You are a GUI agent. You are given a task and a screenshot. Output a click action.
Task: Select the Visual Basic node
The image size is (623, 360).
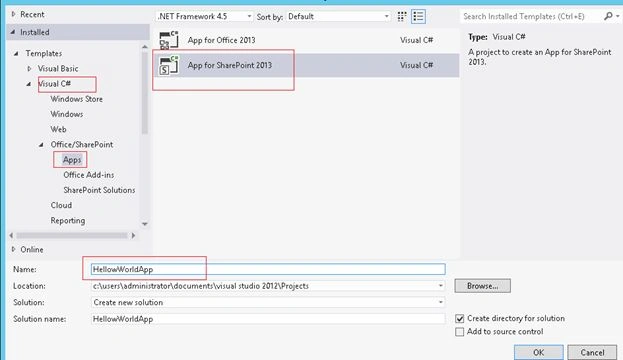pyautogui.click(x=58, y=68)
